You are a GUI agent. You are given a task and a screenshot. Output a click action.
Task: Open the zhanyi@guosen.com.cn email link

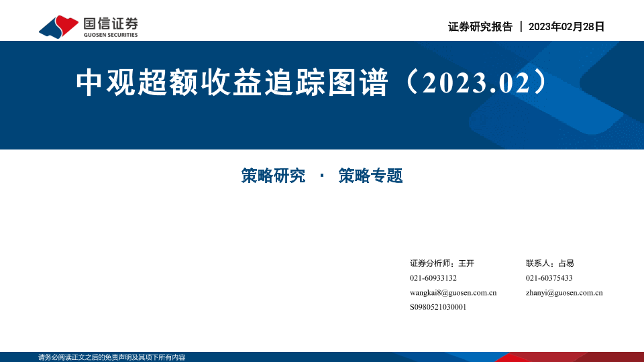564,293
